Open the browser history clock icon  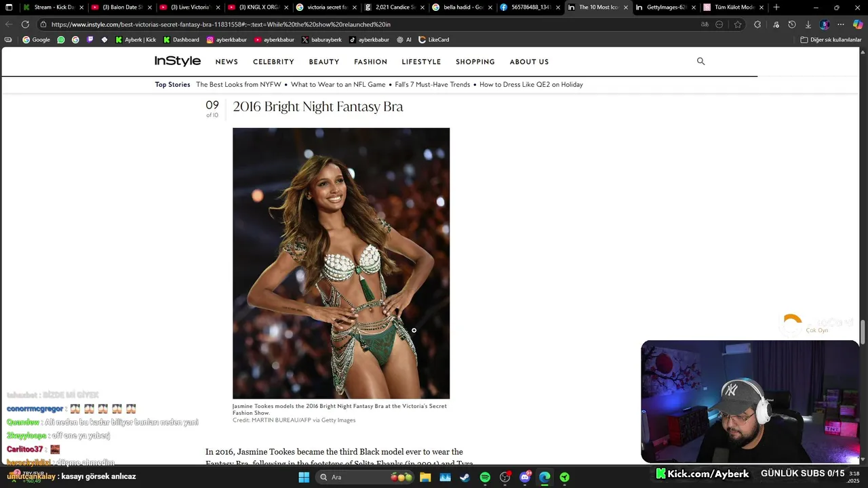coord(791,24)
